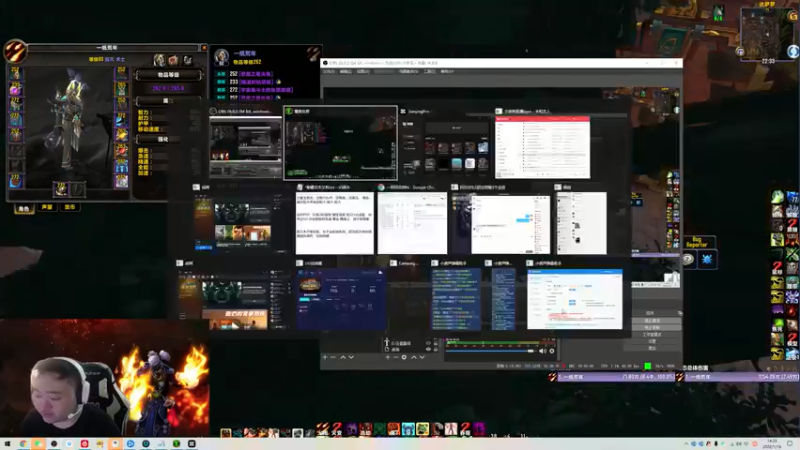
Task: Collapse the 属性 attributes category header
Action: (x=168, y=101)
